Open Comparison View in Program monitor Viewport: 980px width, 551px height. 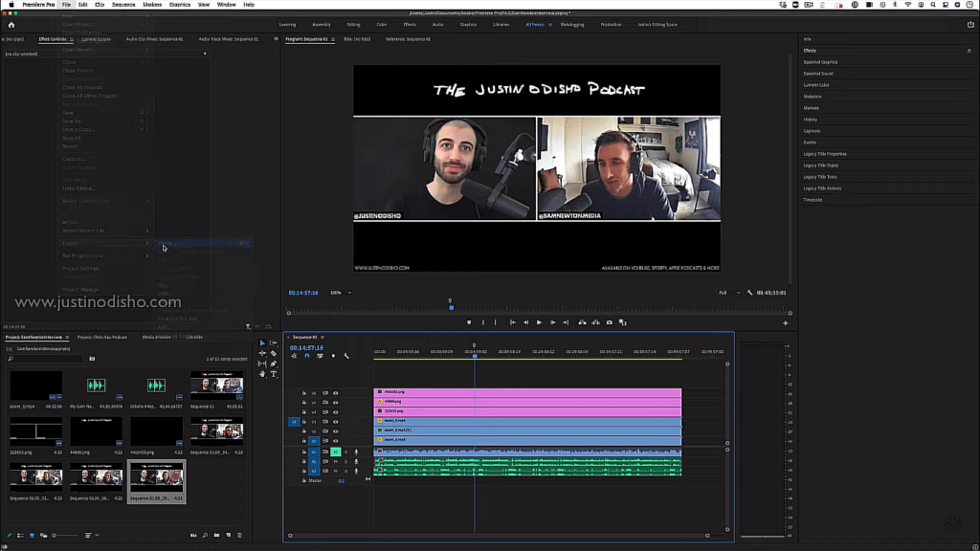[622, 322]
